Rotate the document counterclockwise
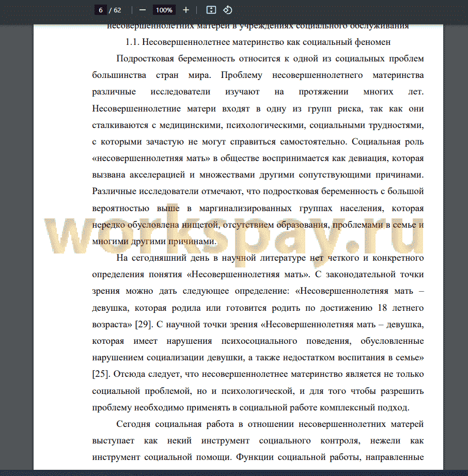The width and height of the screenshot is (468, 476). pyautogui.click(x=227, y=10)
